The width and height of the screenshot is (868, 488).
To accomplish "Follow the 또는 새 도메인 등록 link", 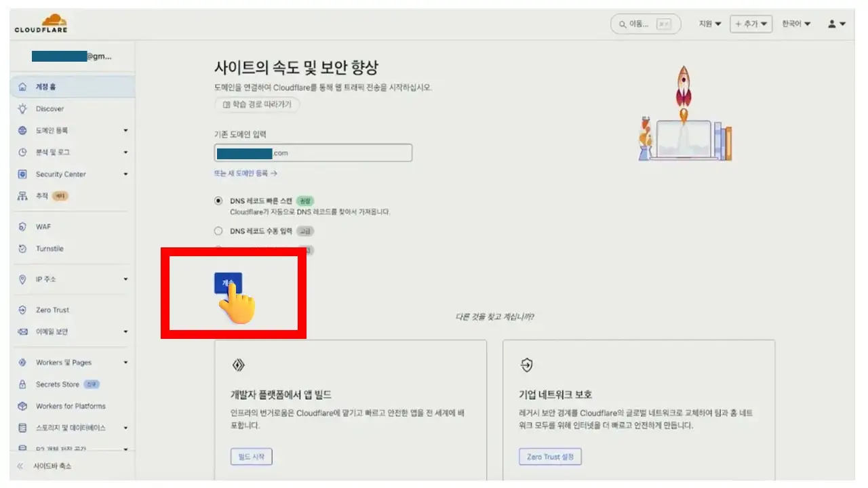I will (245, 174).
